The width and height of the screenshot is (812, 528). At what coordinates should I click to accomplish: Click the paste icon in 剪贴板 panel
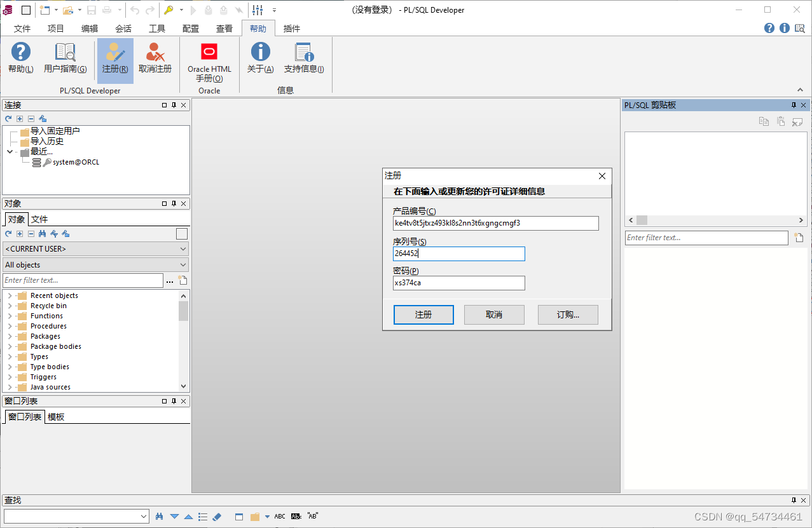coord(780,121)
